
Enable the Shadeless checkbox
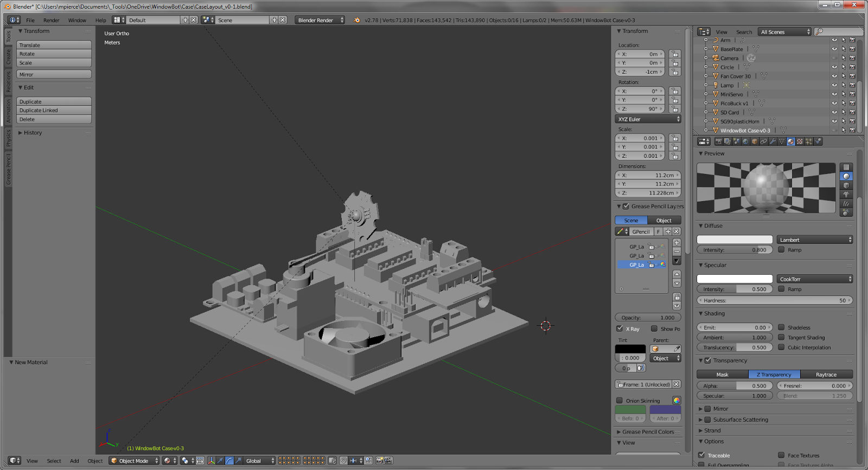point(781,327)
